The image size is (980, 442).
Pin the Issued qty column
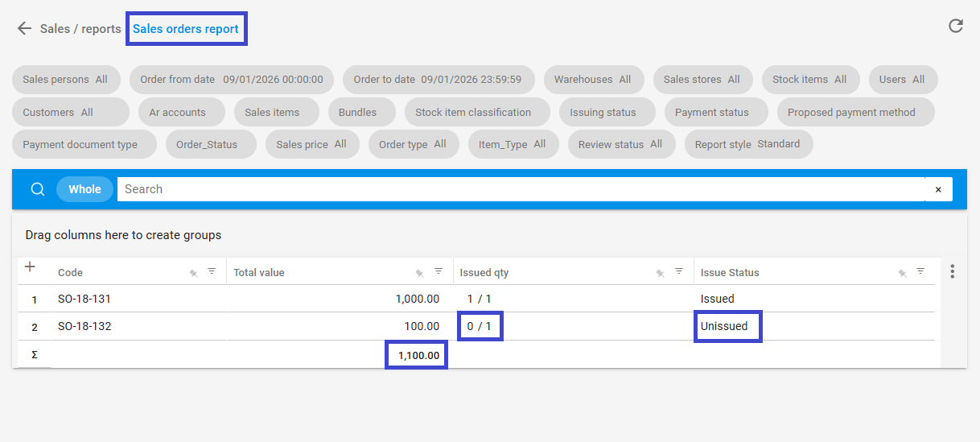(x=660, y=273)
